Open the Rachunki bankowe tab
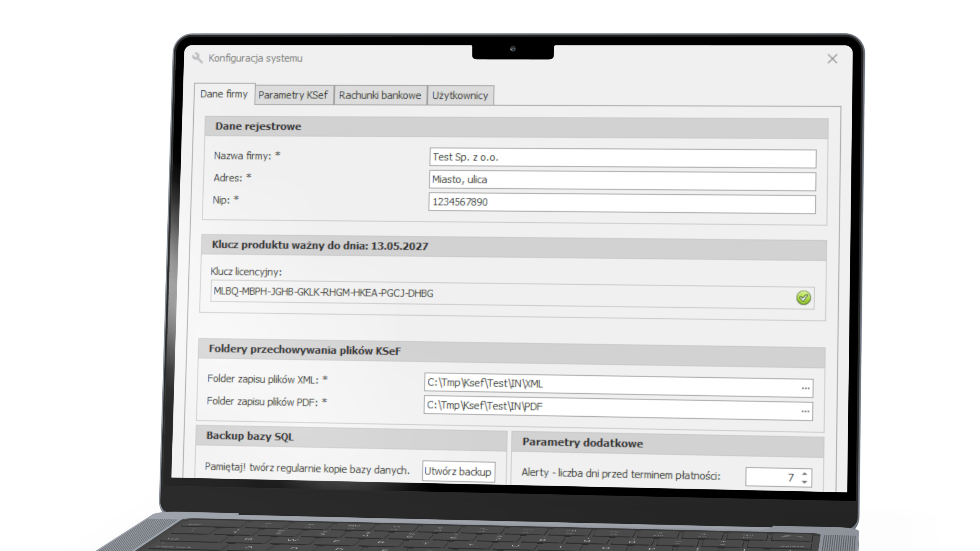The width and height of the screenshot is (980, 551). click(380, 95)
